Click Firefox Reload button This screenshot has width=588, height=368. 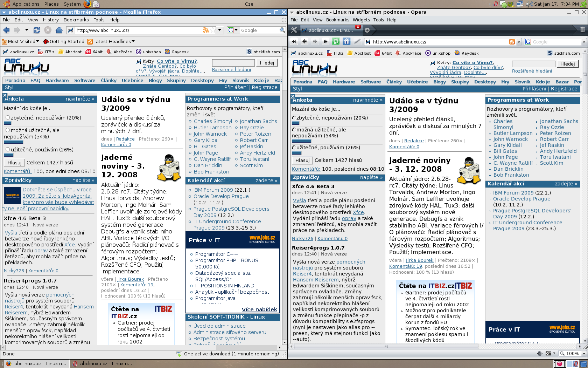click(37, 30)
